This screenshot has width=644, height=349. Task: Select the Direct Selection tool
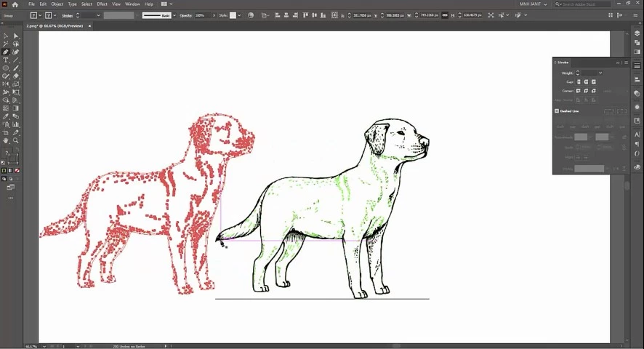pyautogui.click(x=15, y=36)
